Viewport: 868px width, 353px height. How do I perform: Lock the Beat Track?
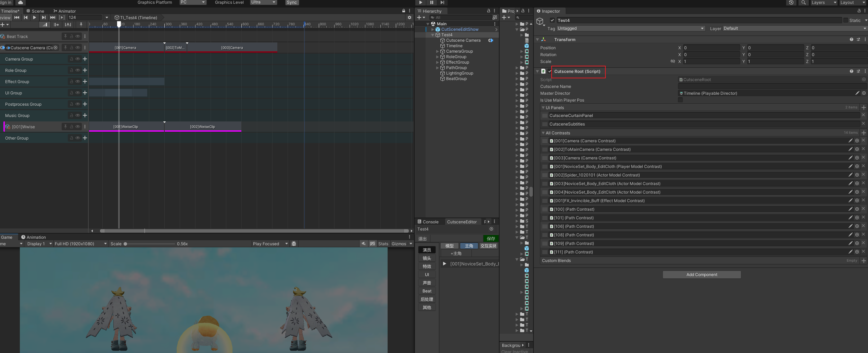(71, 36)
